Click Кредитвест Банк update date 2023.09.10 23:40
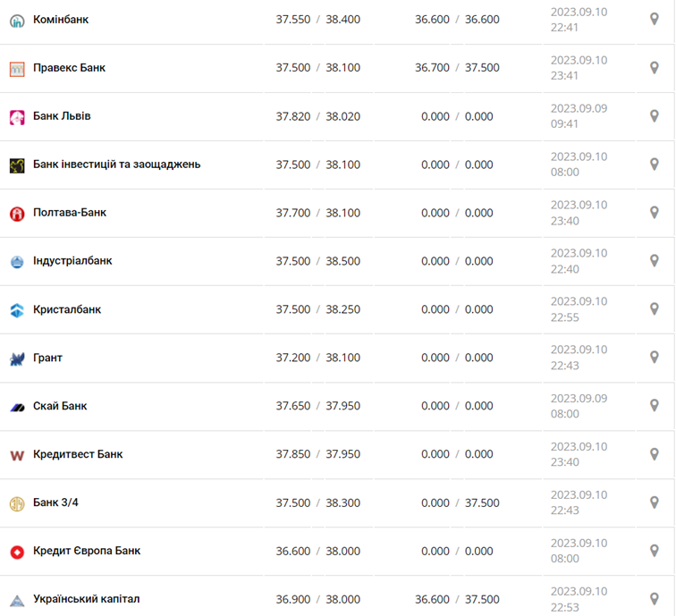The image size is (676, 616). click(x=579, y=454)
